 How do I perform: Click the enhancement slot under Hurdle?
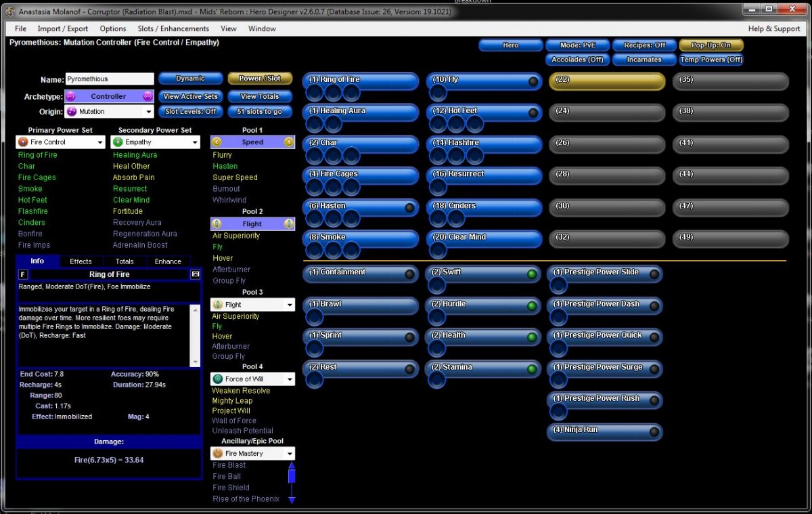pos(438,317)
